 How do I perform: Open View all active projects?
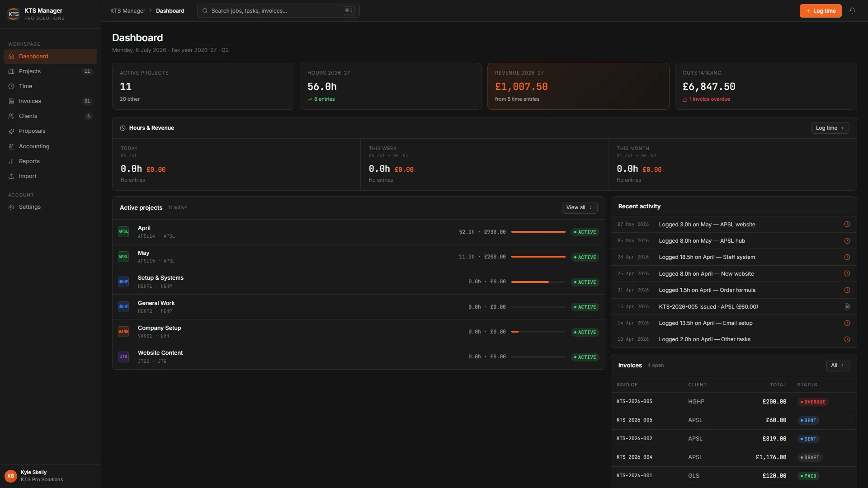pos(580,207)
